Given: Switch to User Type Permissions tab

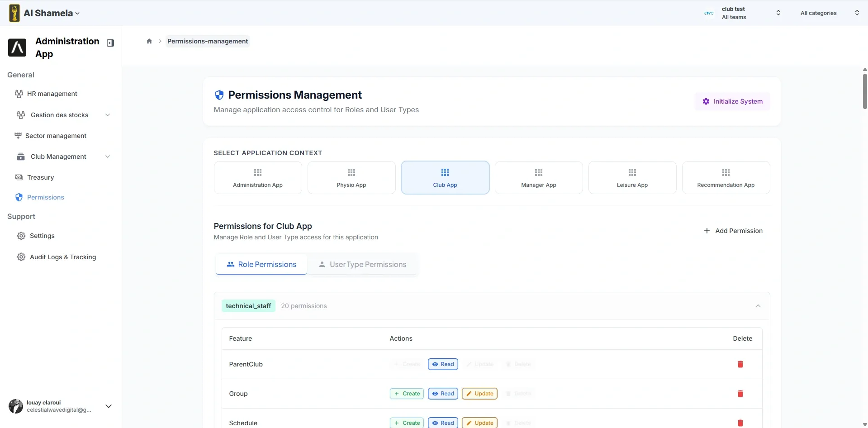Looking at the screenshot, I should pyautogui.click(x=362, y=264).
